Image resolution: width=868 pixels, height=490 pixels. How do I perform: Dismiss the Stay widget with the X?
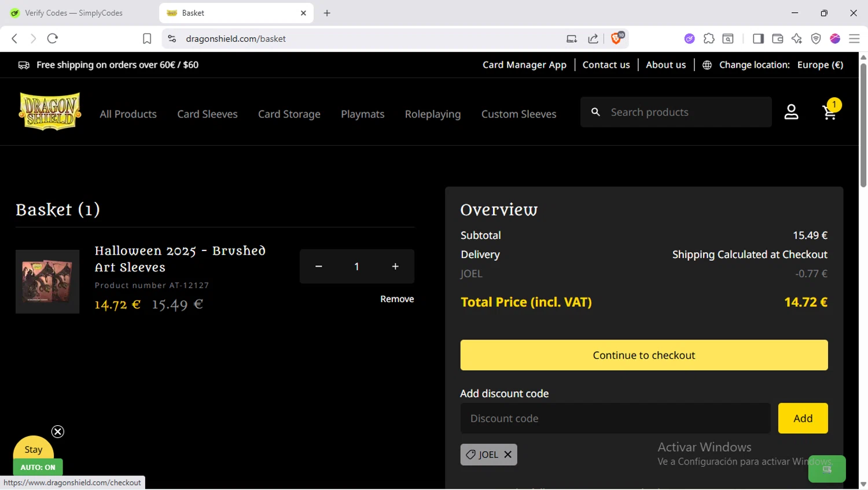point(58,432)
